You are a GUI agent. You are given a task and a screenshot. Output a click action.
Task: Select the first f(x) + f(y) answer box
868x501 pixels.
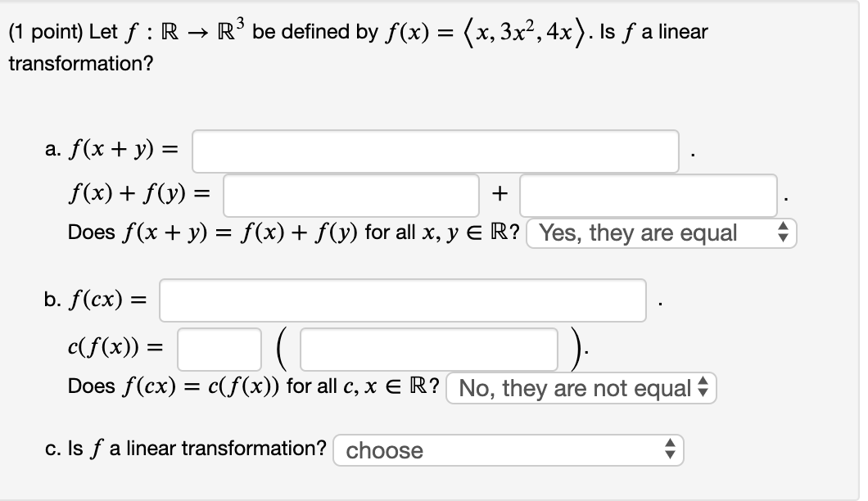coord(350,193)
